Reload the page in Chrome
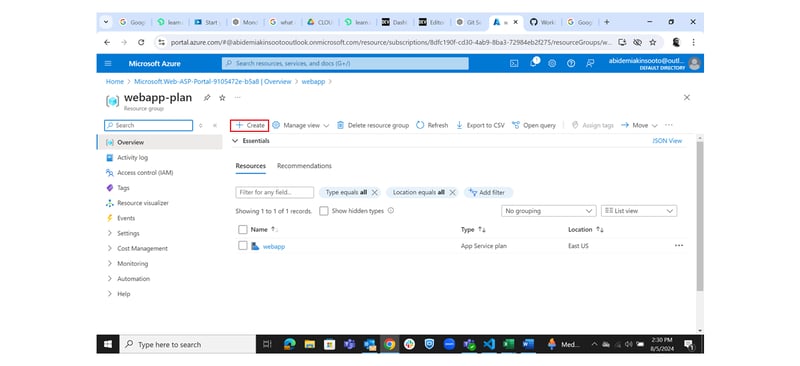 (x=141, y=42)
